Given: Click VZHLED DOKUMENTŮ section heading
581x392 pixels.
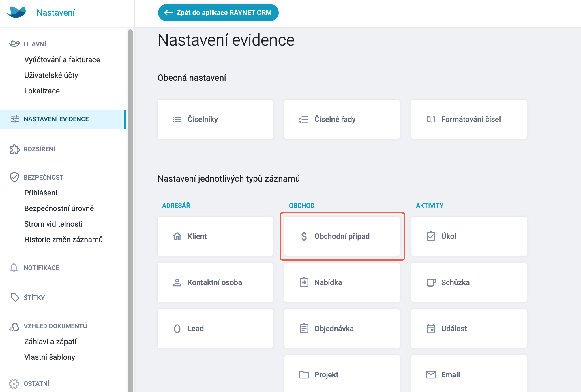Looking at the screenshot, I should pyautogui.click(x=55, y=326).
